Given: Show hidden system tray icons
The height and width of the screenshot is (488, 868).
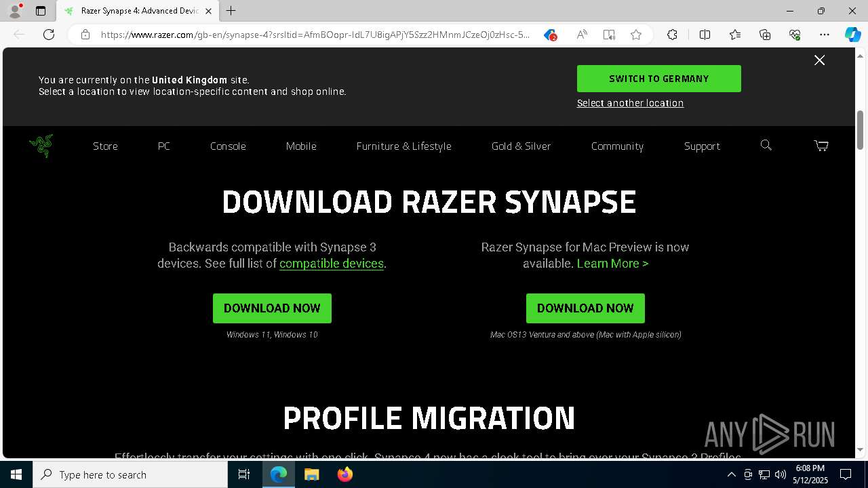Looking at the screenshot, I should pyautogui.click(x=731, y=474).
